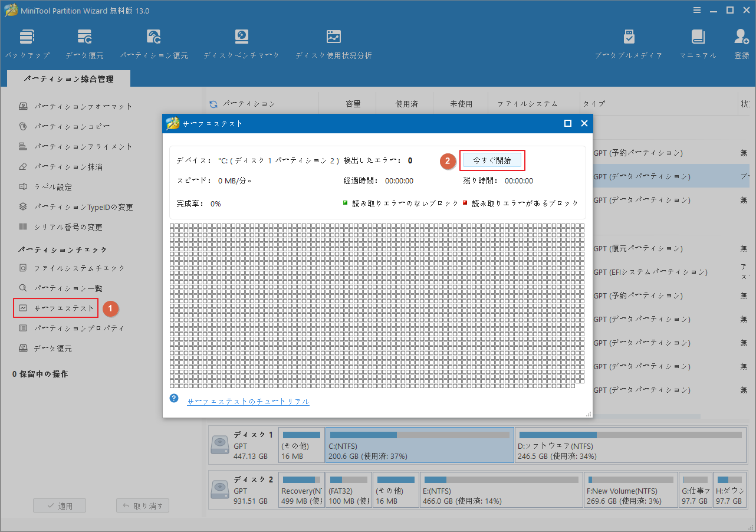Click the 登録 account icon
The height and width of the screenshot is (532, 756).
[x=741, y=44]
